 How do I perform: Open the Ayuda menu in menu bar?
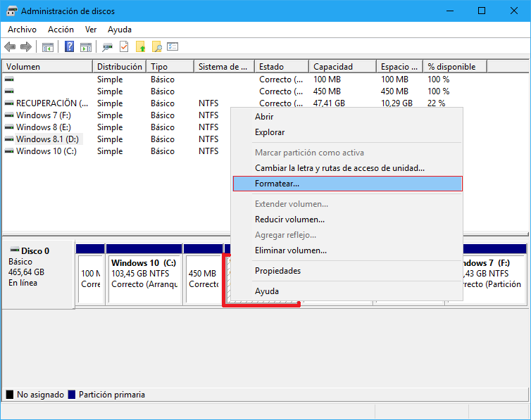point(120,30)
